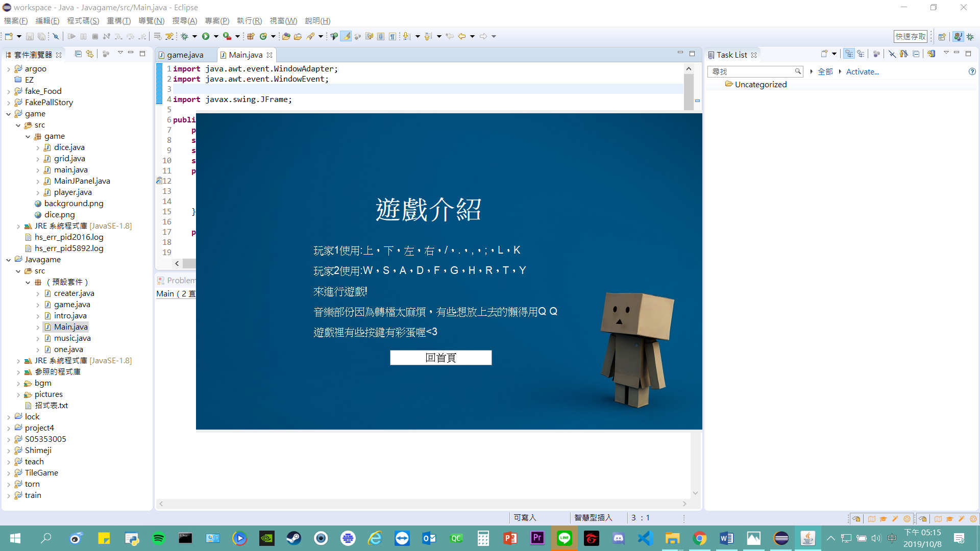The height and width of the screenshot is (551, 980).
Task: Click Collapse All in Package Explorer
Action: pos(78,54)
